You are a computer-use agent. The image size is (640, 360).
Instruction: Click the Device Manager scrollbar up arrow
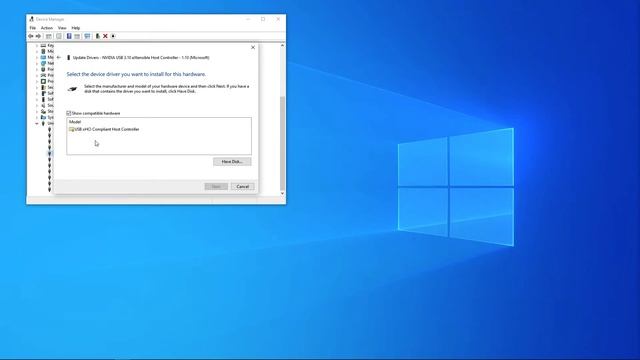click(x=282, y=46)
